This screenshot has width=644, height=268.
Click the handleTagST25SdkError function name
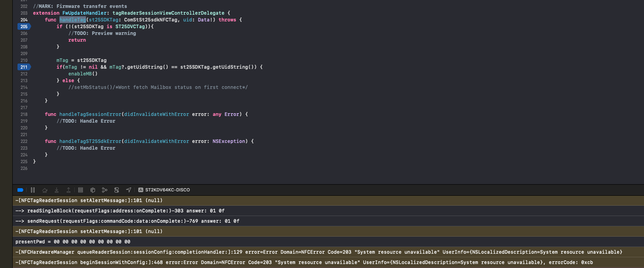(x=90, y=141)
